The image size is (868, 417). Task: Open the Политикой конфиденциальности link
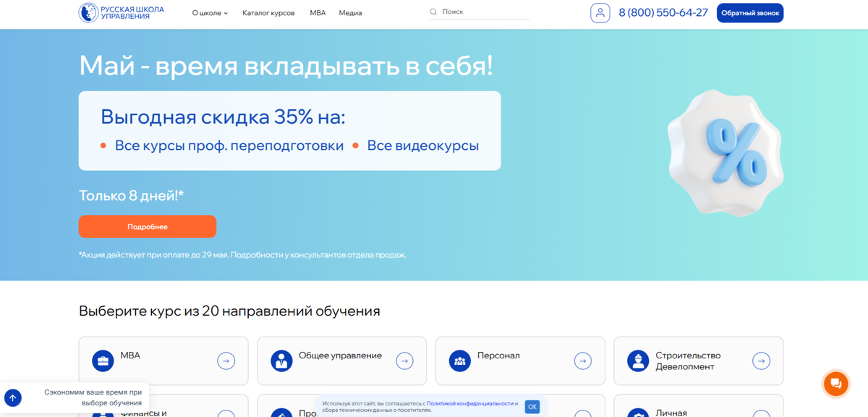tap(470, 403)
